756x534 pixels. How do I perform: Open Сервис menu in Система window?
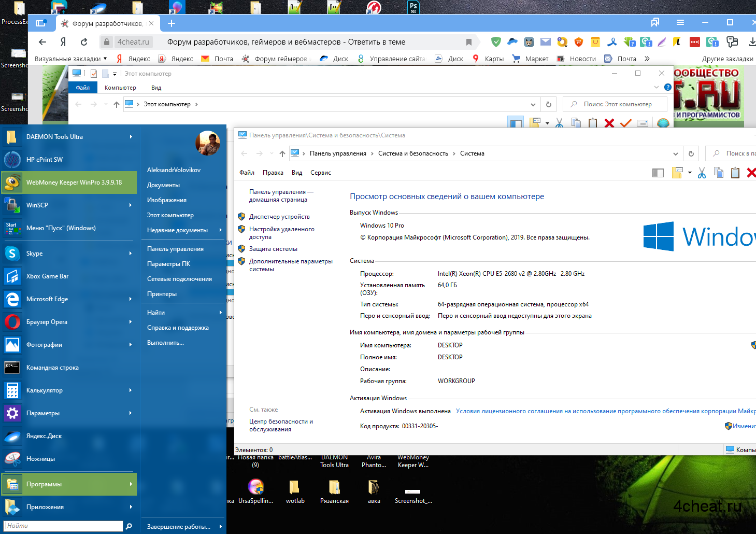pos(321,173)
